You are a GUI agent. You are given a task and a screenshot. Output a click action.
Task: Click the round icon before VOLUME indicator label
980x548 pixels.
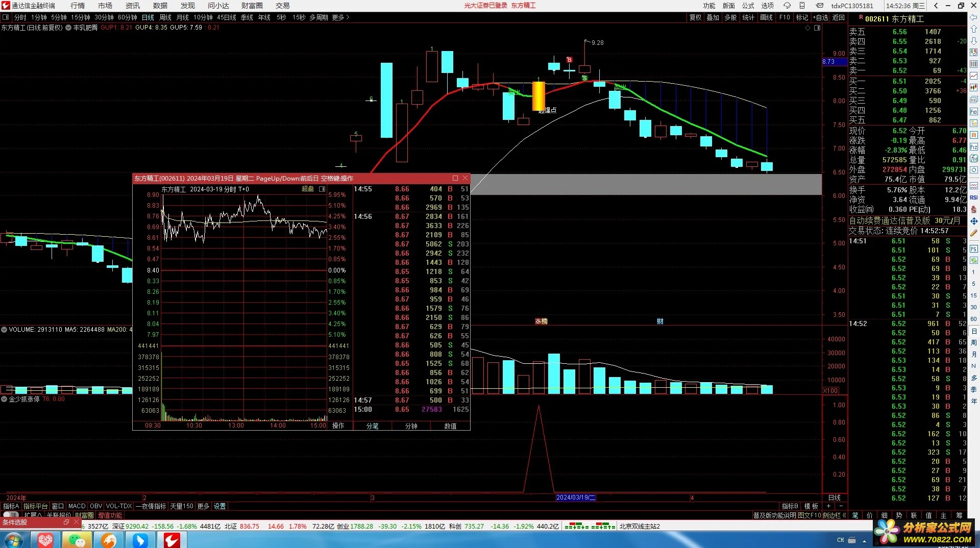click(4, 330)
